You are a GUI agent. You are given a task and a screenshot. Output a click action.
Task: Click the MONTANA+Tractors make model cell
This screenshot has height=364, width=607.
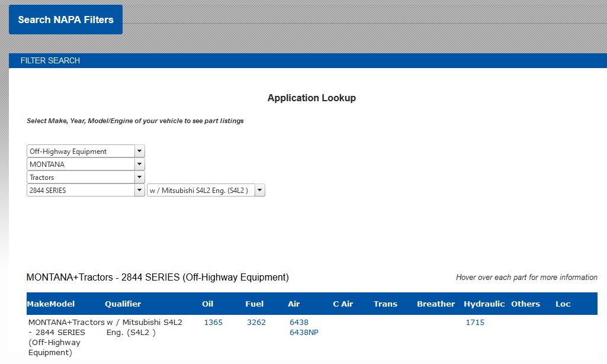point(66,337)
